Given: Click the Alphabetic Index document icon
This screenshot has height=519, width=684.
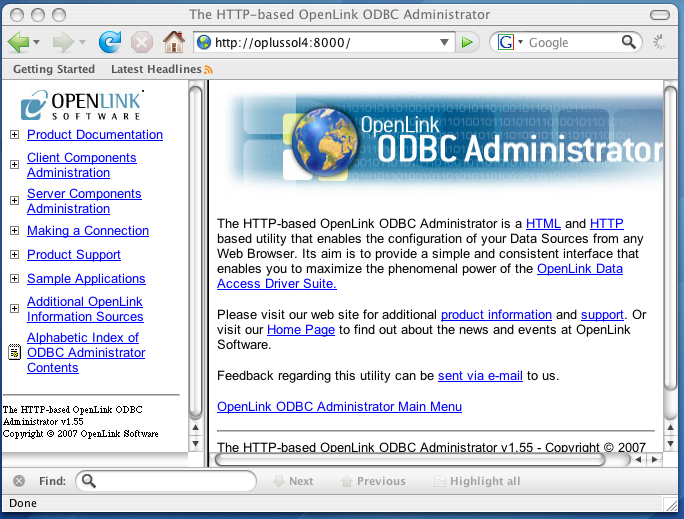Looking at the screenshot, I should coord(14,352).
